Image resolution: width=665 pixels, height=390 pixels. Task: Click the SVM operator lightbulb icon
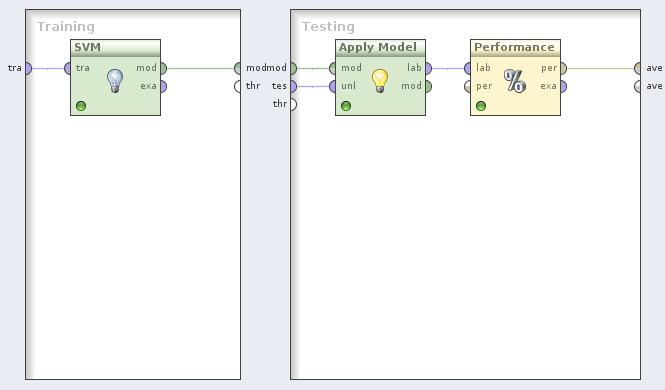tap(115, 81)
